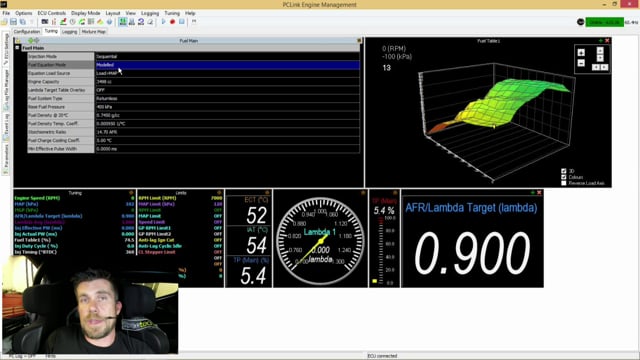Rotate Fuel Table 3D view right

pyautogui.click(x=604, y=67)
